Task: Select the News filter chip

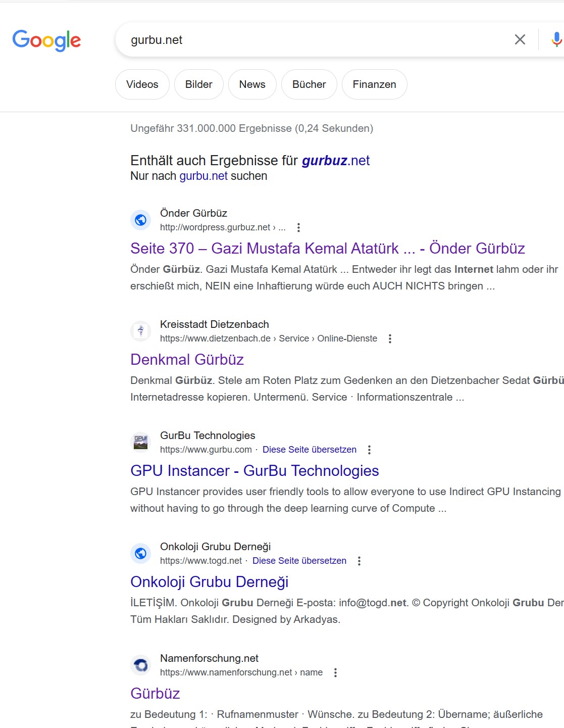Action: pos(252,84)
